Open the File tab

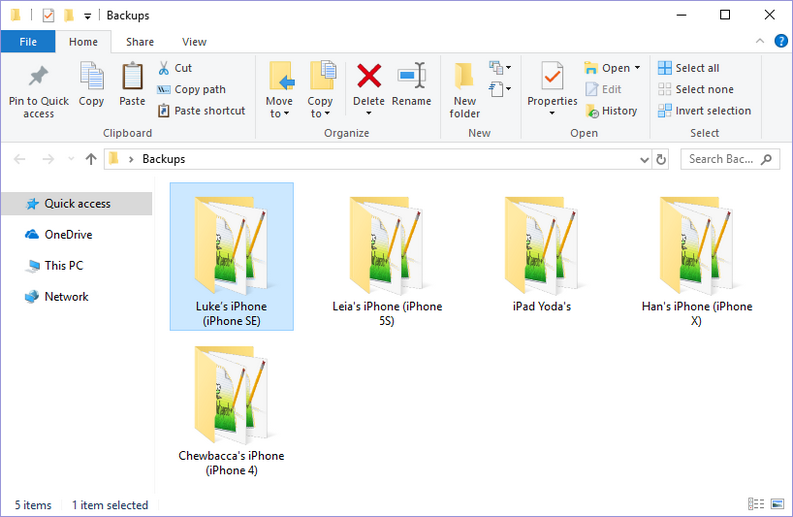point(28,42)
